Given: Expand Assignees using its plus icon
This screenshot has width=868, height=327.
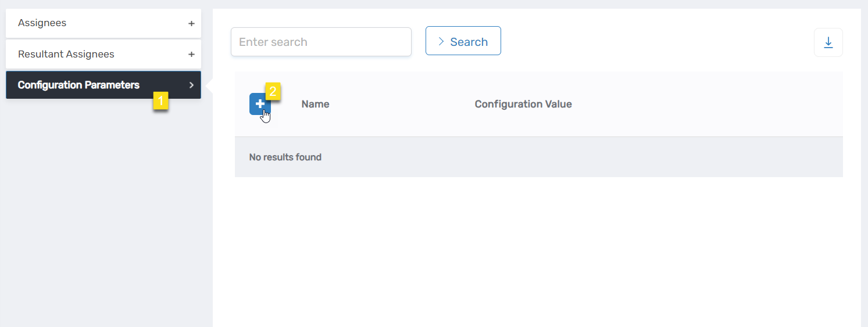Looking at the screenshot, I should [191, 24].
